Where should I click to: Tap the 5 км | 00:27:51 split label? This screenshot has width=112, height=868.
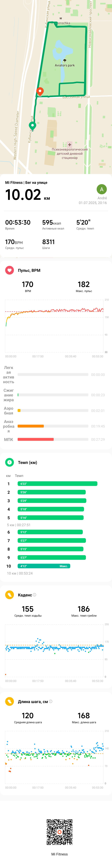[x=19, y=525]
